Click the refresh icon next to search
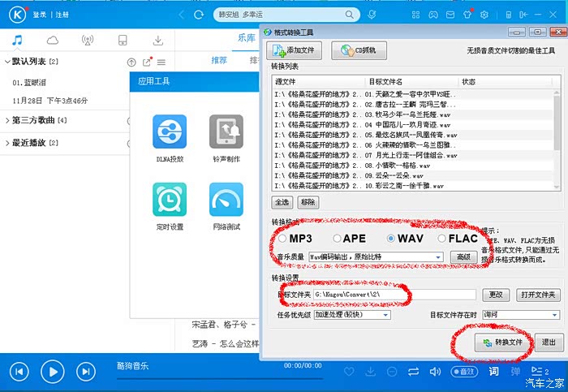This screenshot has width=568, height=392. [x=199, y=15]
